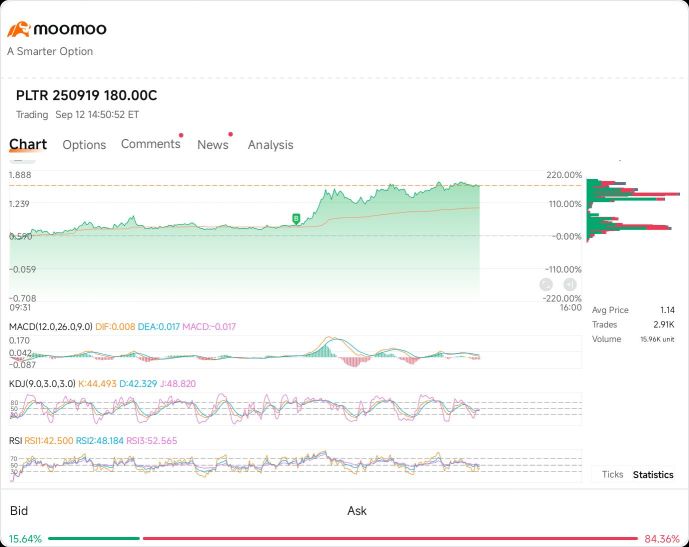The width and height of the screenshot is (689, 547).
Task: Go to the News tab
Action: (212, 145)
